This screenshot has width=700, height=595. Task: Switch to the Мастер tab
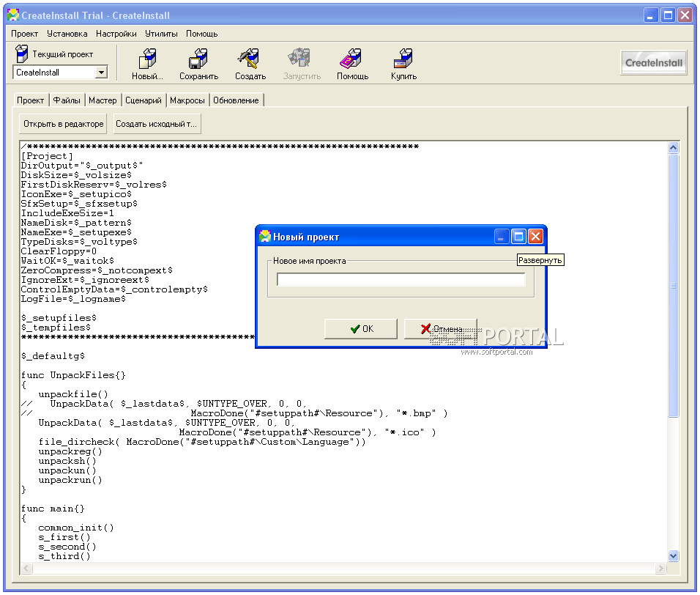pyautogui.click(x=103, y=100)
